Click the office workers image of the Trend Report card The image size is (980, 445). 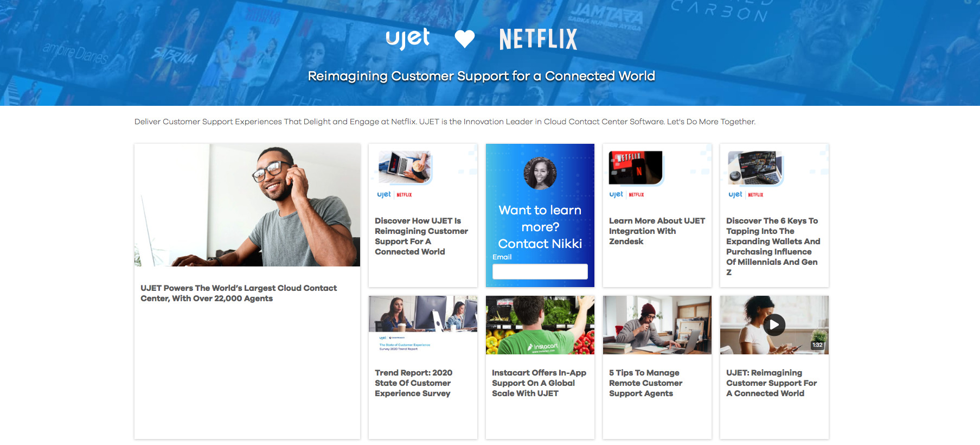pos(423,314)
